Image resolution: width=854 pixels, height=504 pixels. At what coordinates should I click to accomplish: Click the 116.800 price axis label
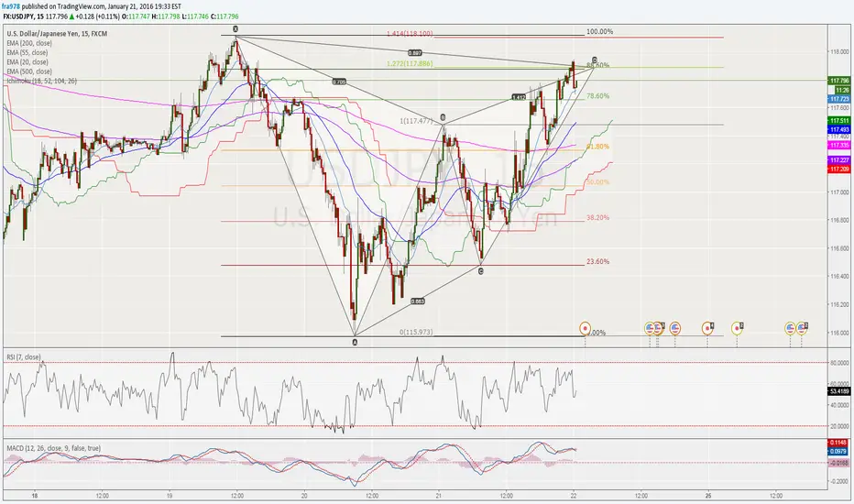click(x=839, y=220)
